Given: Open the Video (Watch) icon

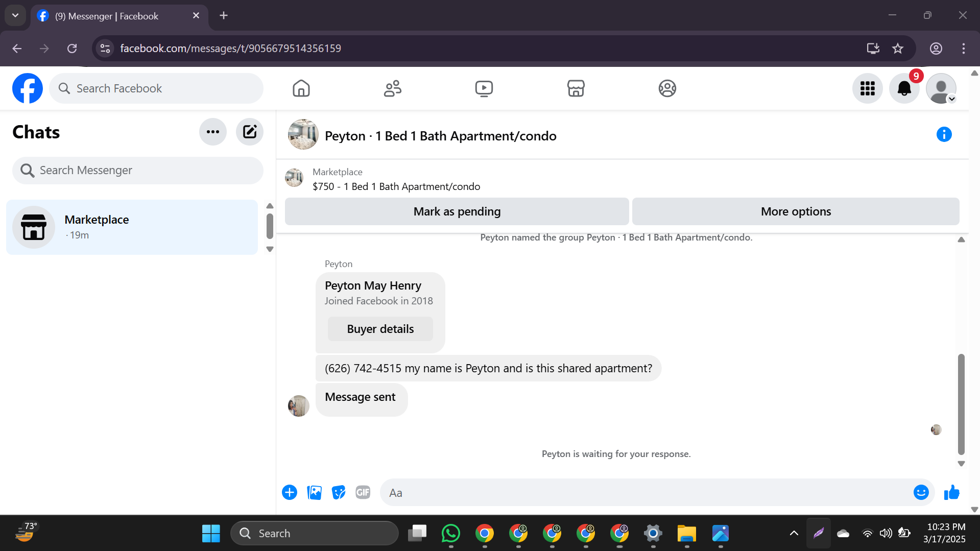Looking at the screenshot, I should pos(484,88).
